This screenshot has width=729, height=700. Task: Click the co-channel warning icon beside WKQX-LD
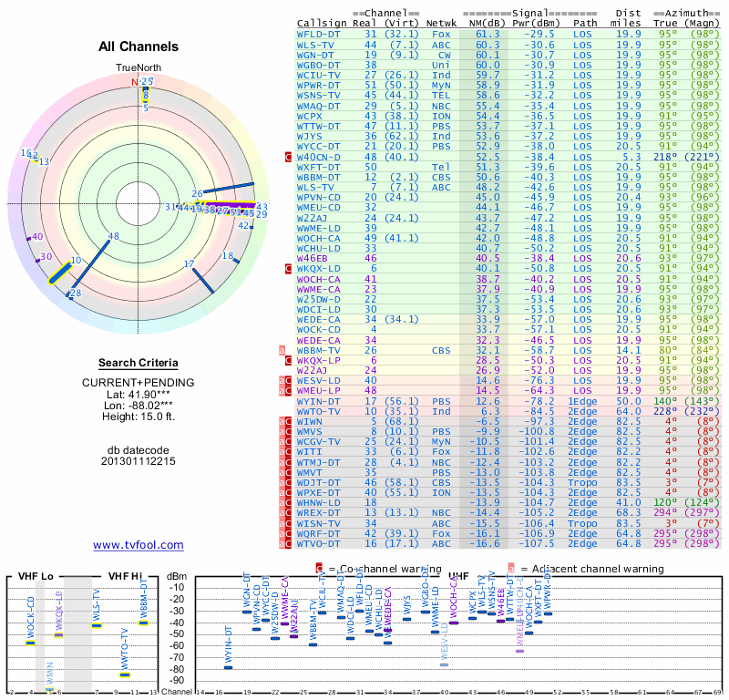coord(288,269)
